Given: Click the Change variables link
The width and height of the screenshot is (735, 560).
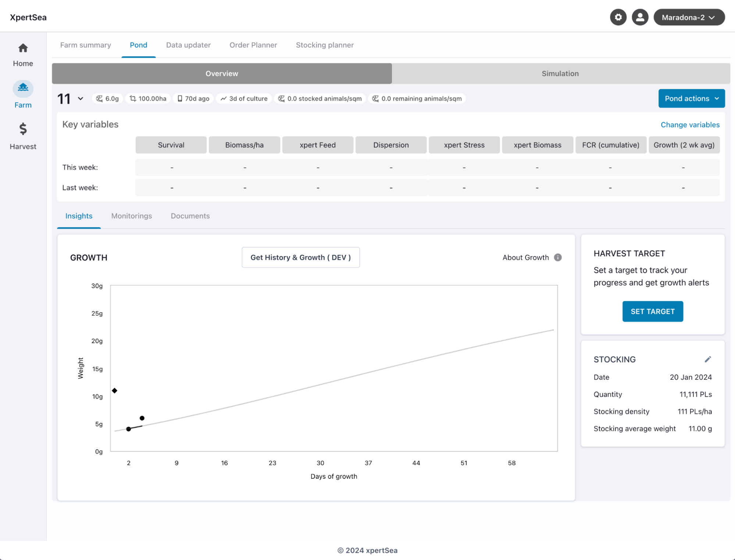Looking at the screenshot, I should click(690, 125).
